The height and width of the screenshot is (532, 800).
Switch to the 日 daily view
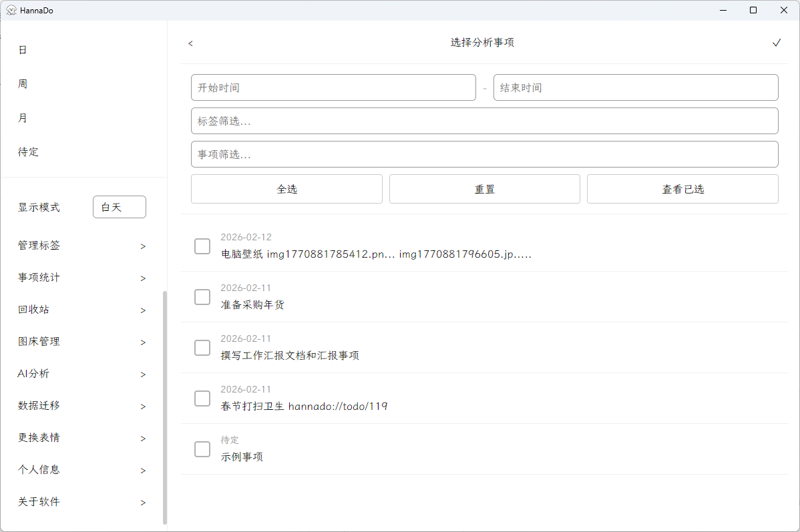point(22,49)
